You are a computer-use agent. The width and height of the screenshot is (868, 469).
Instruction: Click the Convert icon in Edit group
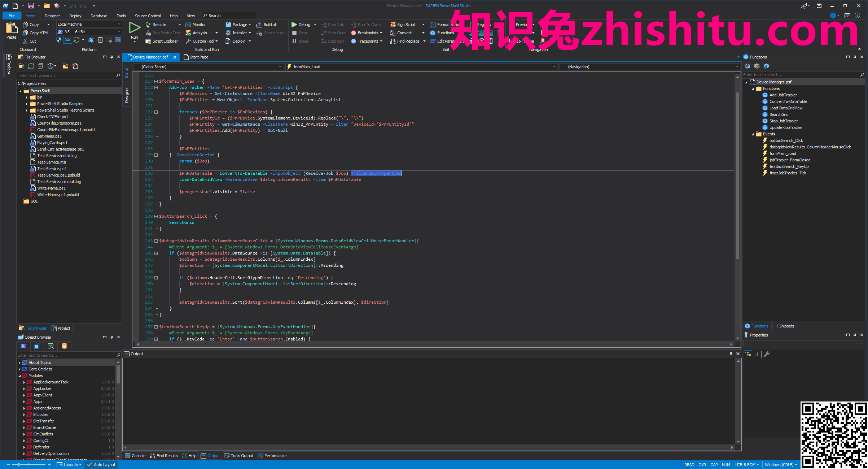[x=393, y=33]
